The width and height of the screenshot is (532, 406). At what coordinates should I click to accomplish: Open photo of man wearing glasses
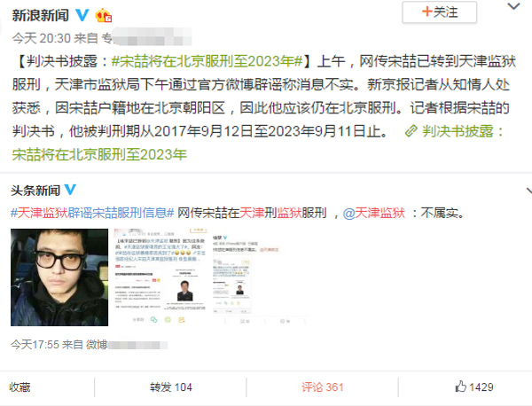coord(59,277)
